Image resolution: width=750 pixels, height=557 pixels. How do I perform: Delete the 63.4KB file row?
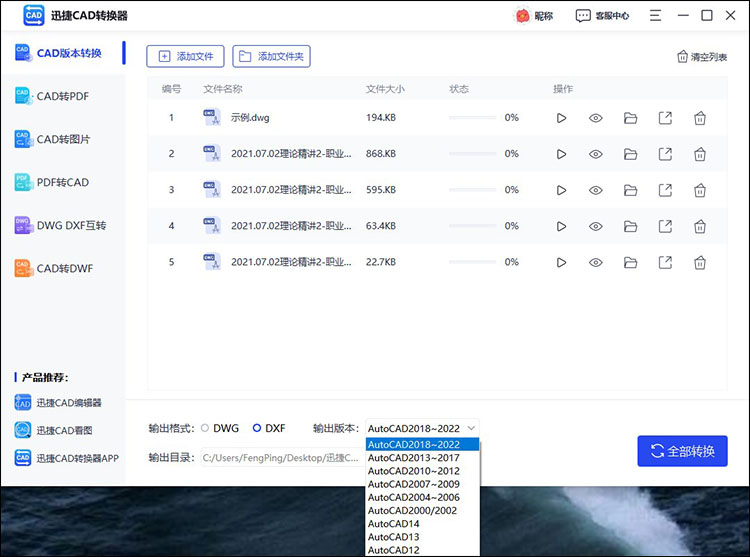coord(700,226)
